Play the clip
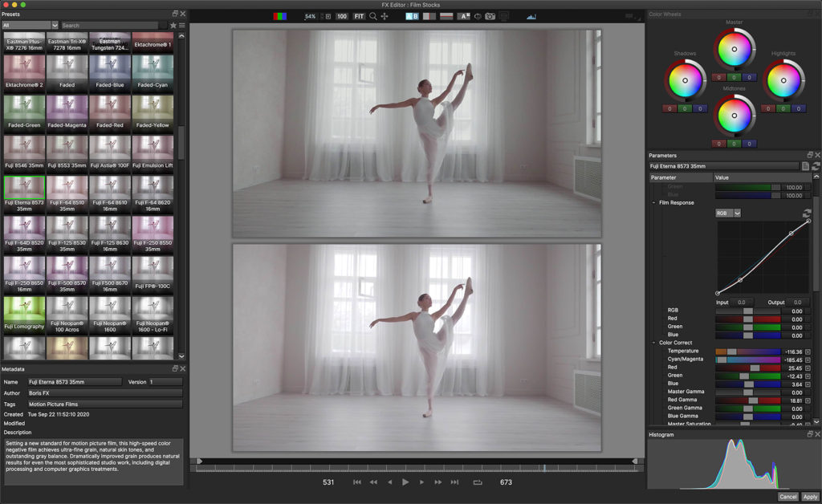This screenshot has width=822, height=504. click(405, 482)
